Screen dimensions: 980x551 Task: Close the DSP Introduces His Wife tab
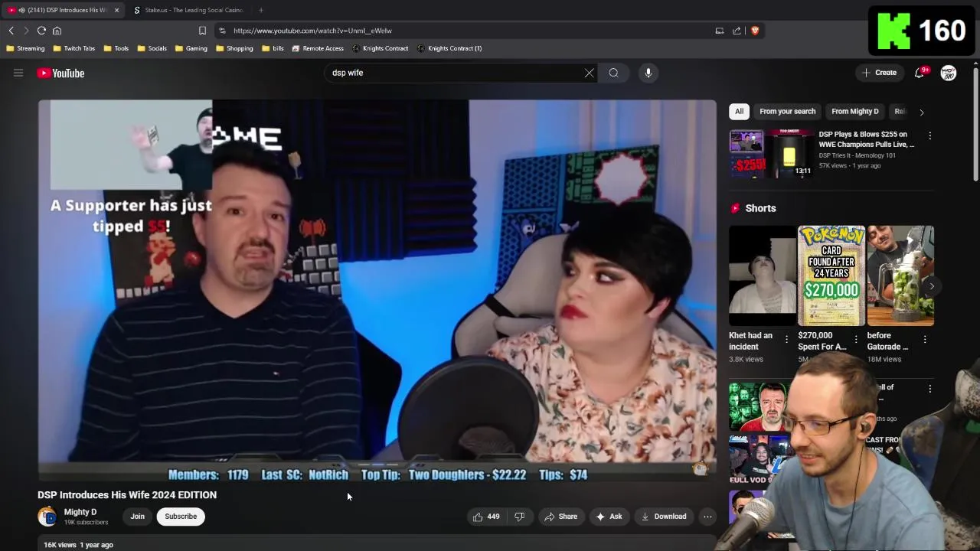click(x=116, y=10)
